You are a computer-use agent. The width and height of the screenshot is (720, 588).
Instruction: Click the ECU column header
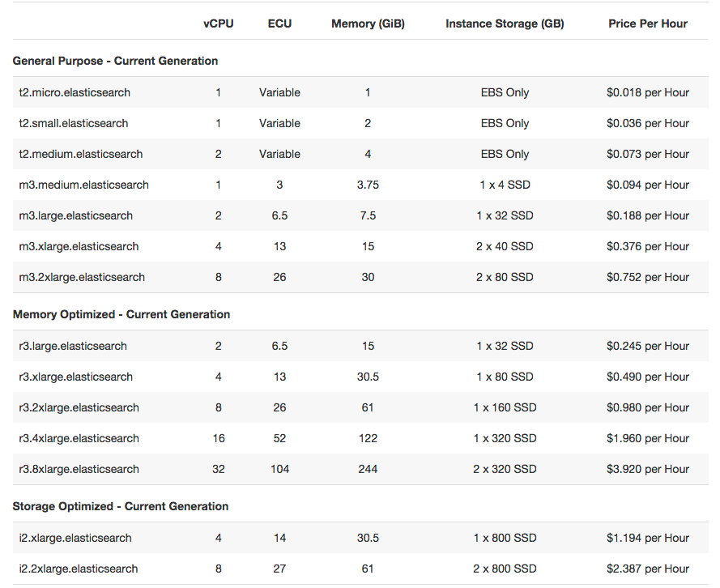pyautogui.click(x=279, y=23)
